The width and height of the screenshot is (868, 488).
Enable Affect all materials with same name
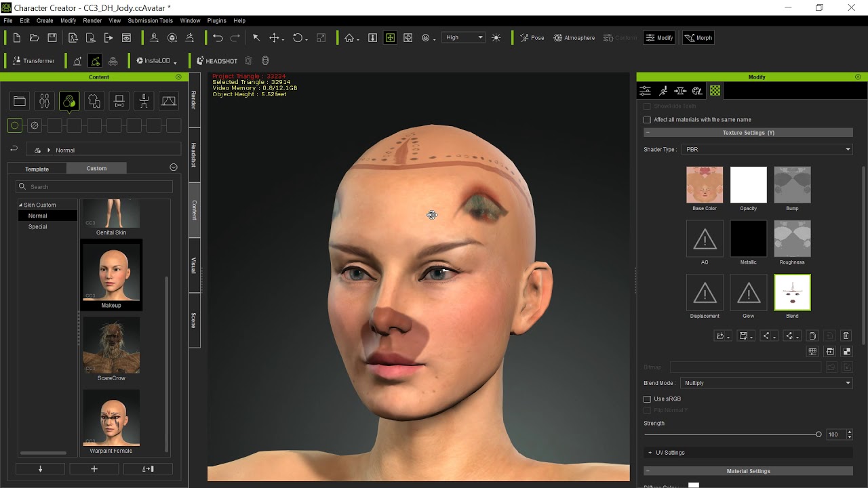tap(647, 120)
